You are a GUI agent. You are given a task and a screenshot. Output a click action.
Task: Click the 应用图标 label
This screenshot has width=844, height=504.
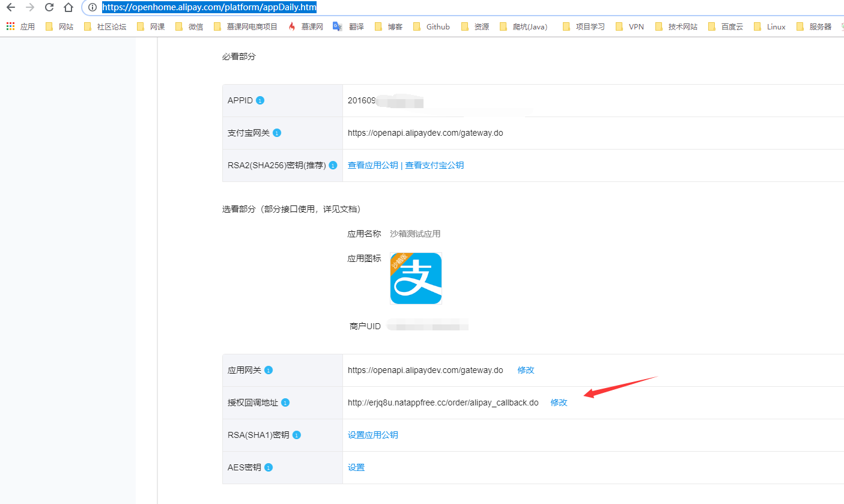pos(364,258)
